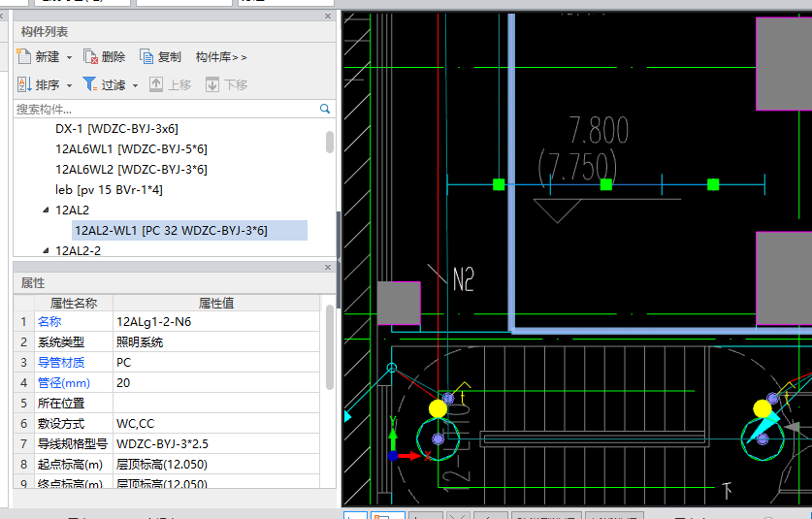812x519 pixels.
Task: Select DX-1 [WDZC-BYJ-3x6] component
Action: click(x=116, y=128)
